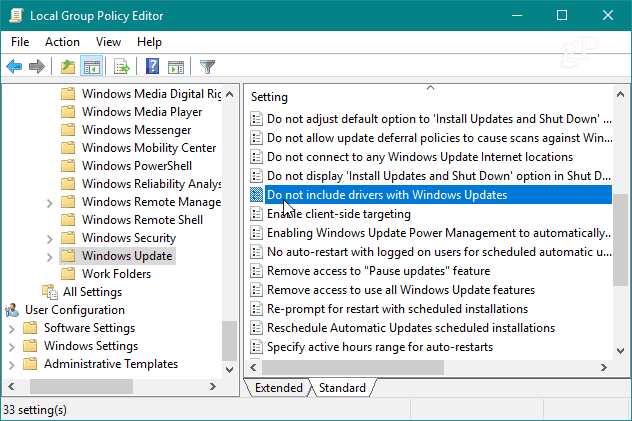Viewport: 632px width, 421px height.
Task: Toggle the Show/Hide Action Pane icon
Action: (x=176, y=66)
